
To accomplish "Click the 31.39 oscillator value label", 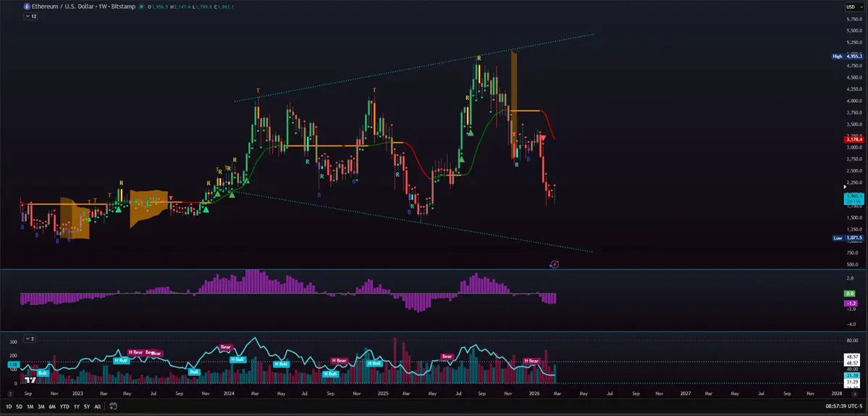I will [x=853, y=375].
